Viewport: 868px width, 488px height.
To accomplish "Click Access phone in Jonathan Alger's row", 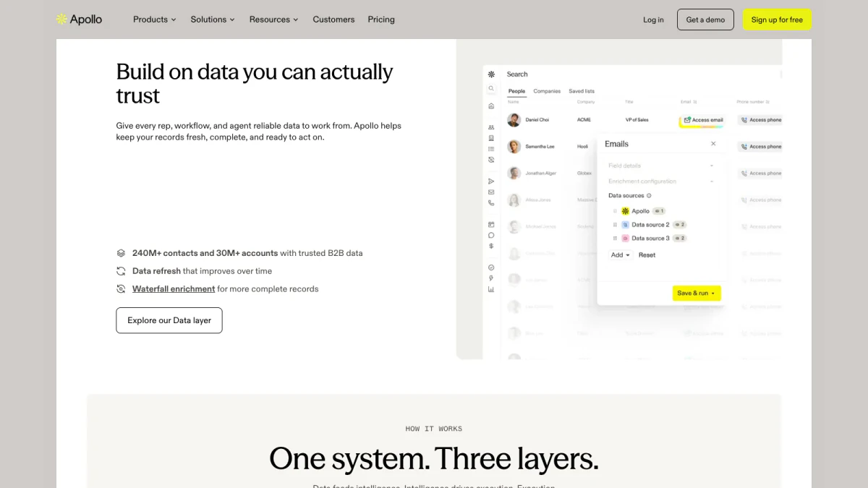I will (x=760, y=174).
